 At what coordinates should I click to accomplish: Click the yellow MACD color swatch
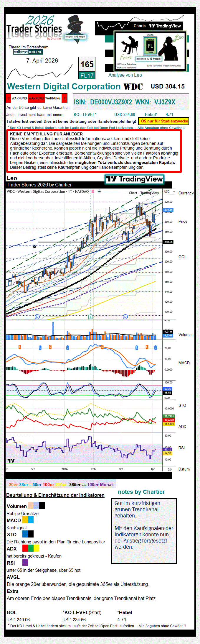point(25,520)
